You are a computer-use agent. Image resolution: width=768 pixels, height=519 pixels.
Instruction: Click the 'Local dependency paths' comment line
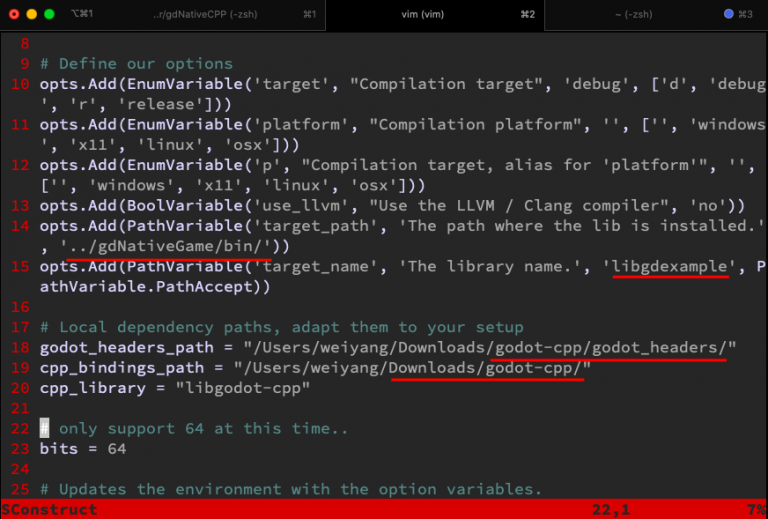pos(282,327)
